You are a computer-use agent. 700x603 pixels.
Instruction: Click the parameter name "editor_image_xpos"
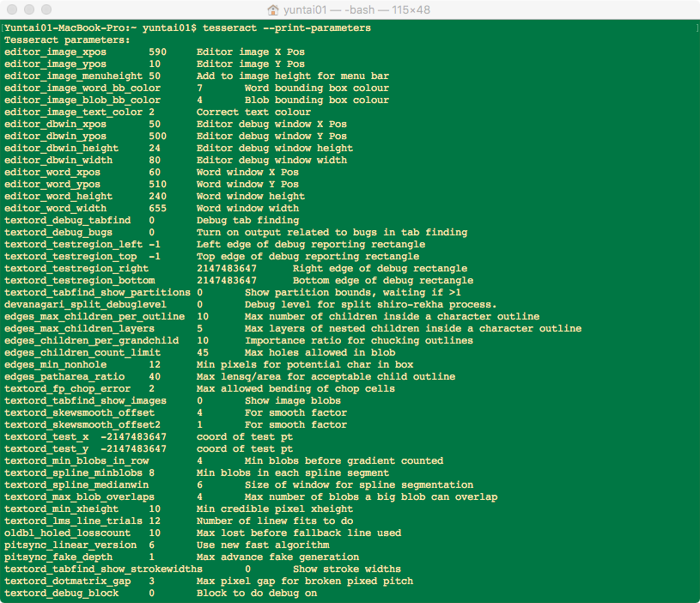[x=55, y=52]
